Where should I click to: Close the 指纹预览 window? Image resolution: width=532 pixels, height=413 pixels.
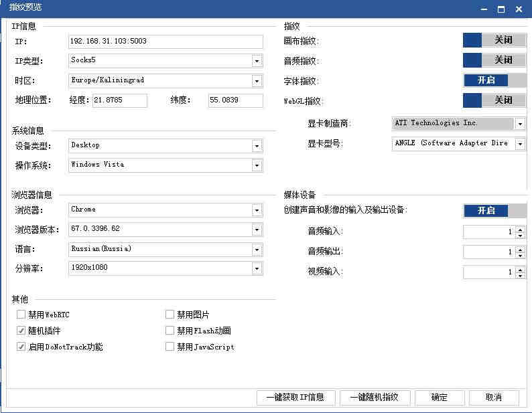[x=519, y=9]
